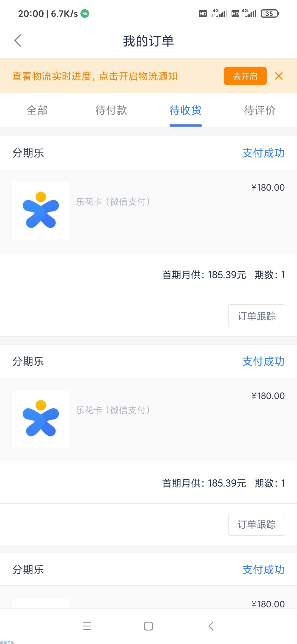Image resolution: width=297 pixels, height=644 pixels.
Task: Tap second order's 订单跟踪 button
Action: (x=257, y=524)
